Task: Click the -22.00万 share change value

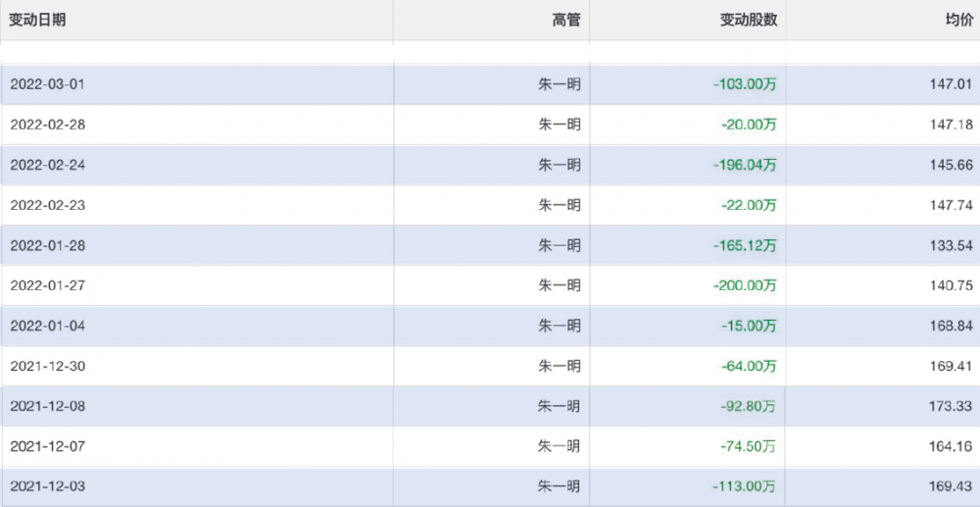Action: click(x=749, y=205)
